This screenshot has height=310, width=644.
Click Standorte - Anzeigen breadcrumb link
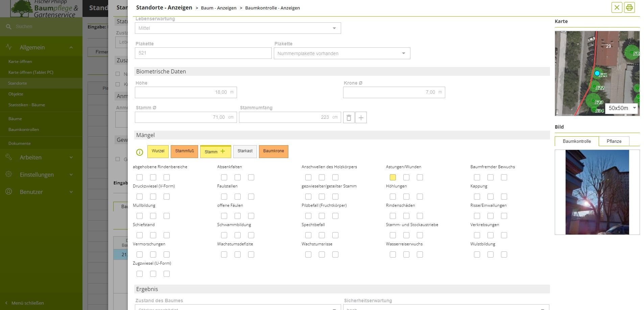point(164,7)
